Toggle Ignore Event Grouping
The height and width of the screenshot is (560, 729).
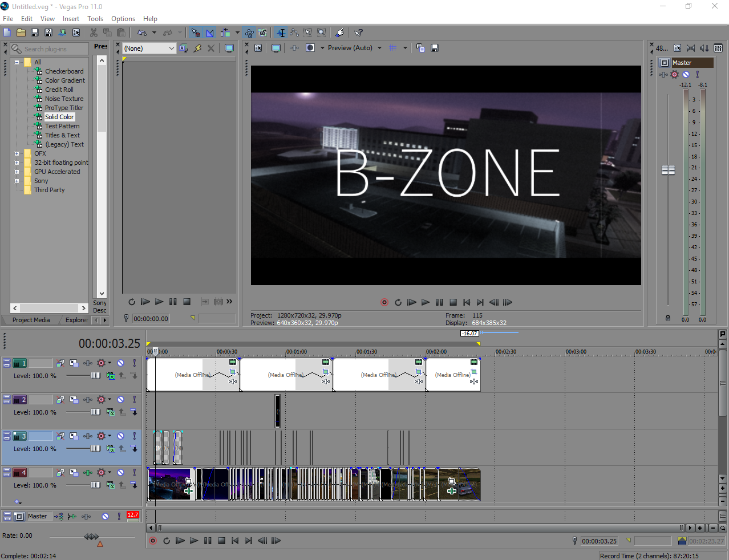[263, 33]
